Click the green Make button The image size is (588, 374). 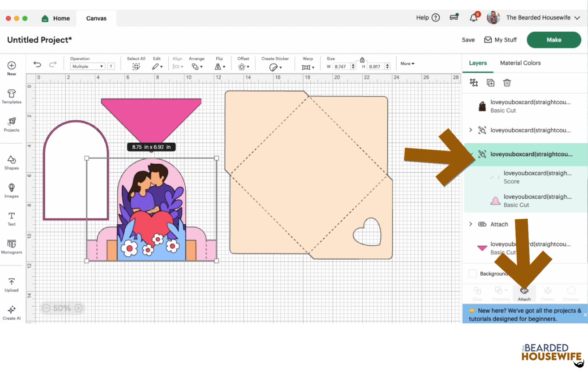click(553, 40)
